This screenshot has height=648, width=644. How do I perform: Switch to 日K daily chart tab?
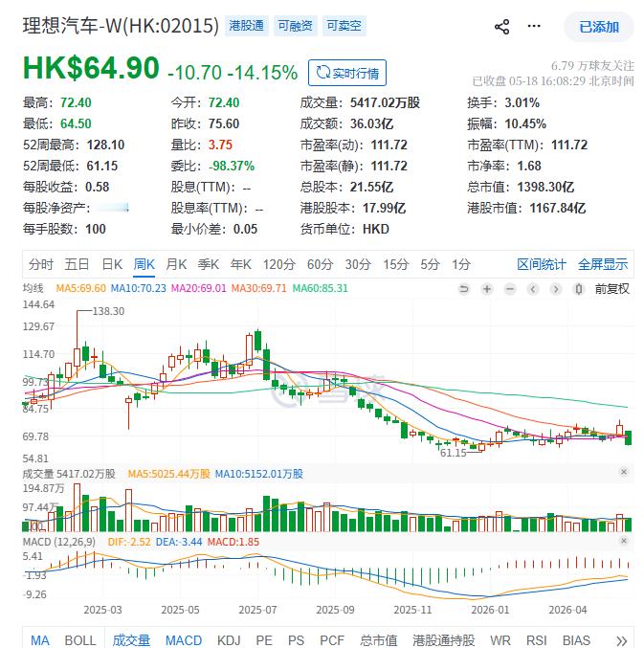pos(112,264)
